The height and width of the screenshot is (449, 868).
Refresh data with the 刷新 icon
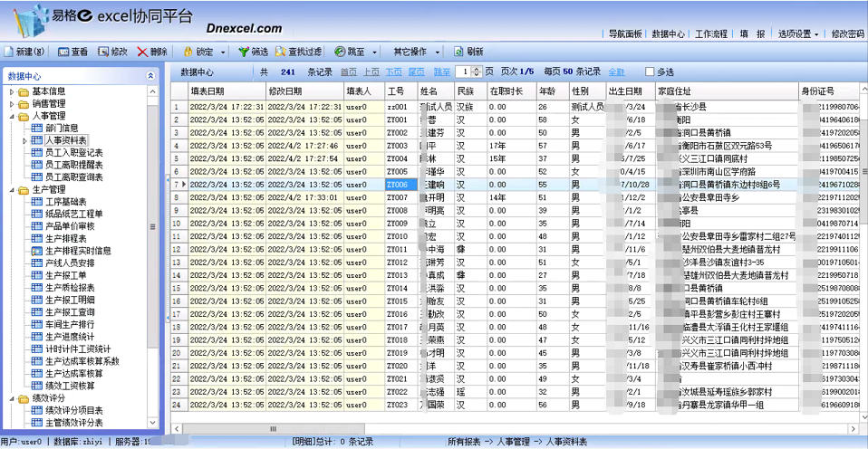(458, 52)
